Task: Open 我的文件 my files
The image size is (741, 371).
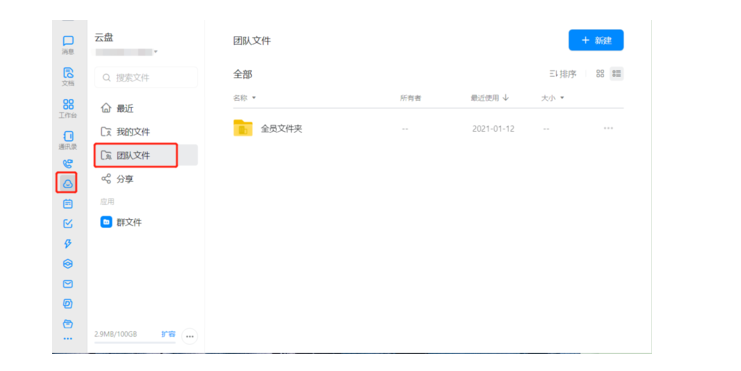Action: pos(146,131)
